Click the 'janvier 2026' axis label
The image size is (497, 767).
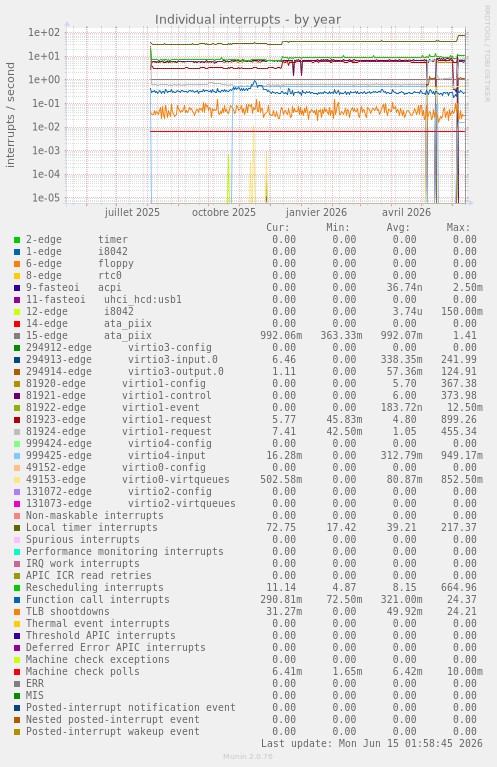pyautogui.click(x=316, y=212)
